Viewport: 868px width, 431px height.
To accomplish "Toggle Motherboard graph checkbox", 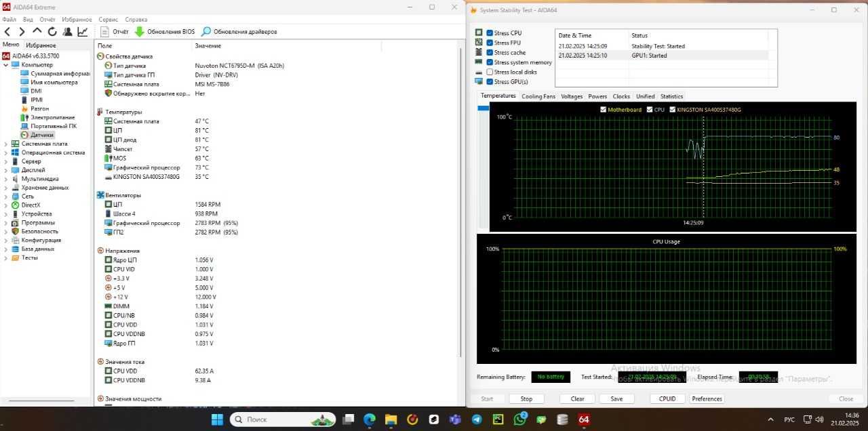I will [604, 109].
